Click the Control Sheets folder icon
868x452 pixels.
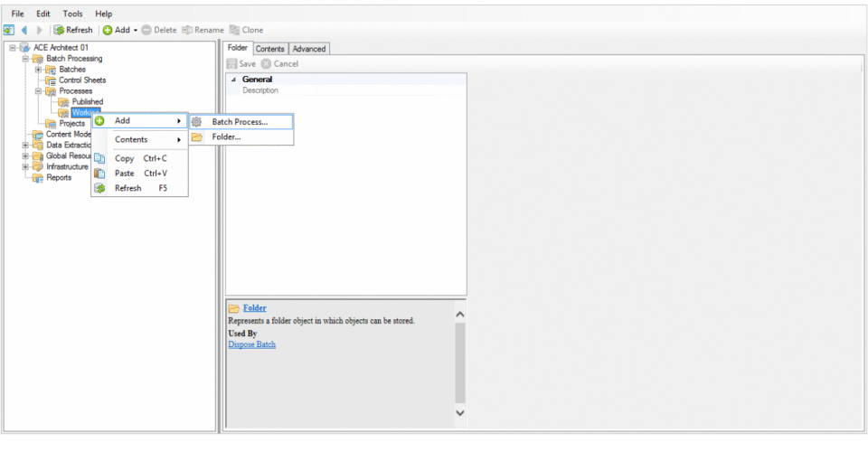pyautogui.click(x=51, y=80)
